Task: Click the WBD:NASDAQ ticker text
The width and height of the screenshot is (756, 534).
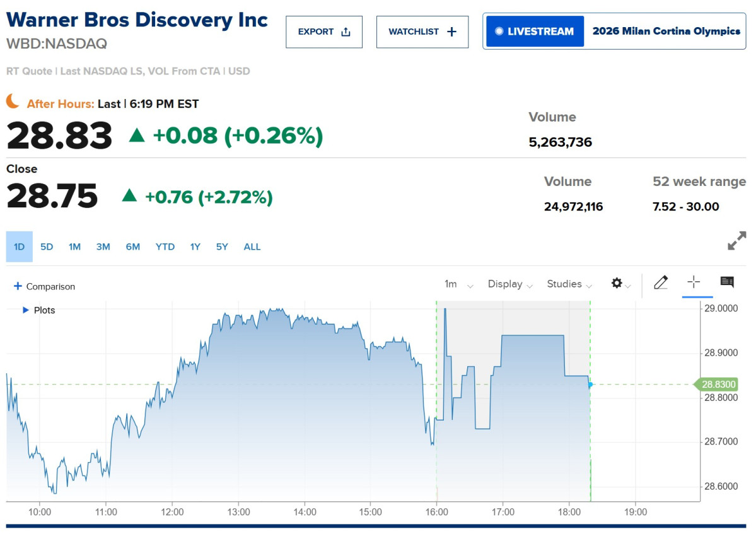Action: tap(56, 44)
